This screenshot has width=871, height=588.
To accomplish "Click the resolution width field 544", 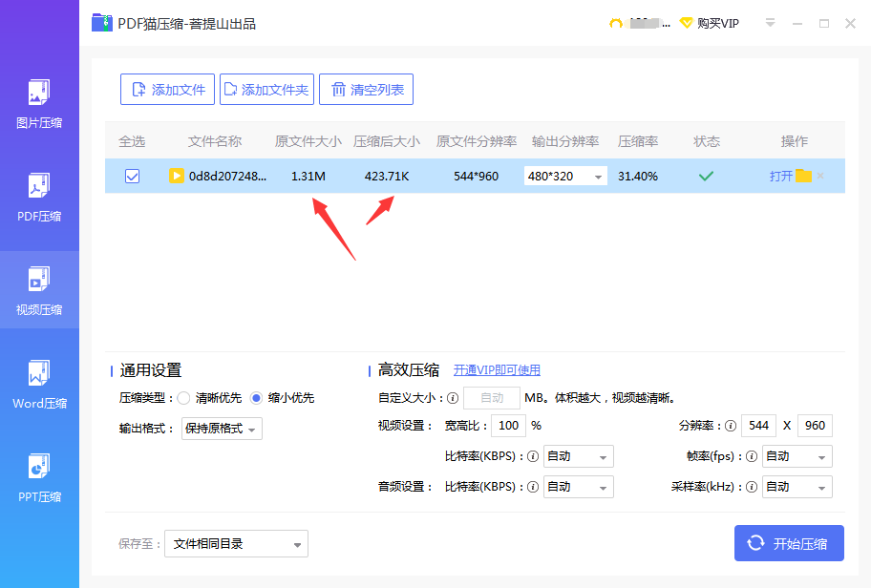I will 758,426.
